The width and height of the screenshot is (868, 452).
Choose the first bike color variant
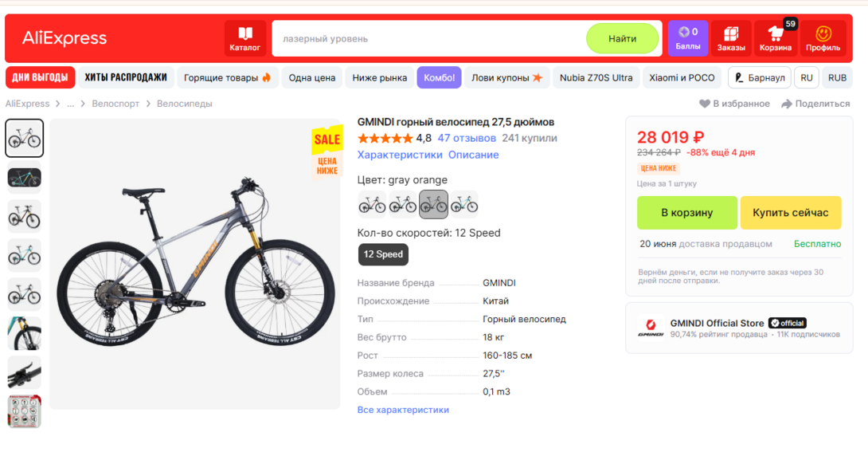coord(372,204)
